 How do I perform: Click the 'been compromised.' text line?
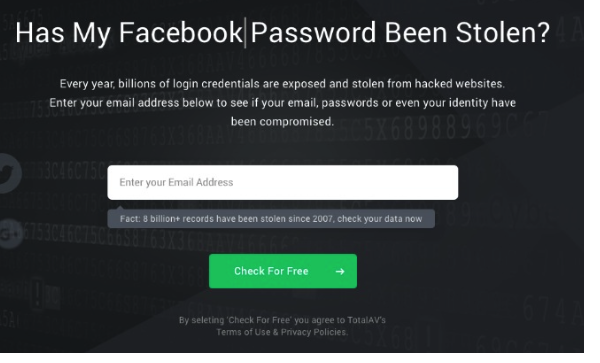click(x=282, y=122)
